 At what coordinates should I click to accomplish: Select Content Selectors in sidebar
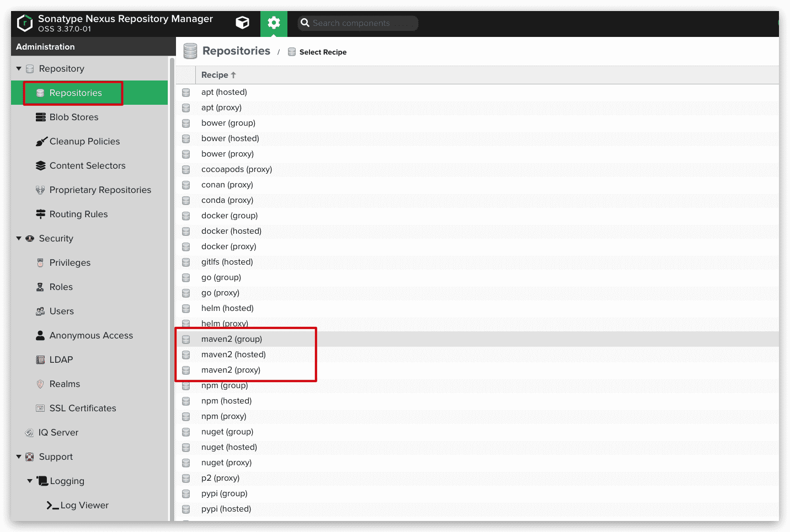click(87, 165)
